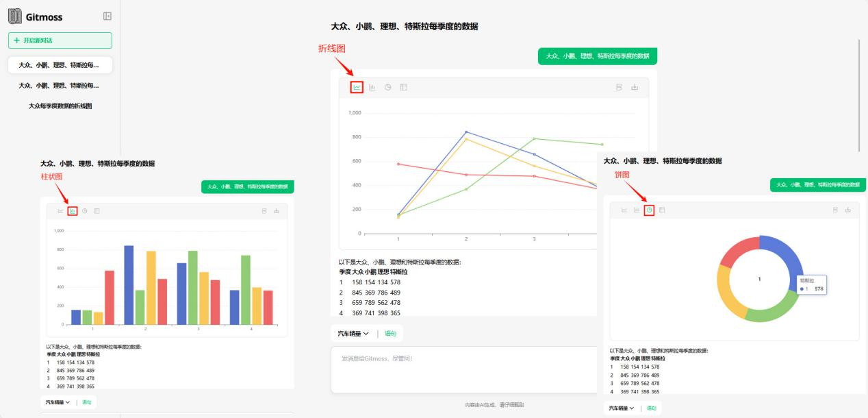
Task: Select pie chart icon in bar-chart panel
Action: (x=85, y=211)
